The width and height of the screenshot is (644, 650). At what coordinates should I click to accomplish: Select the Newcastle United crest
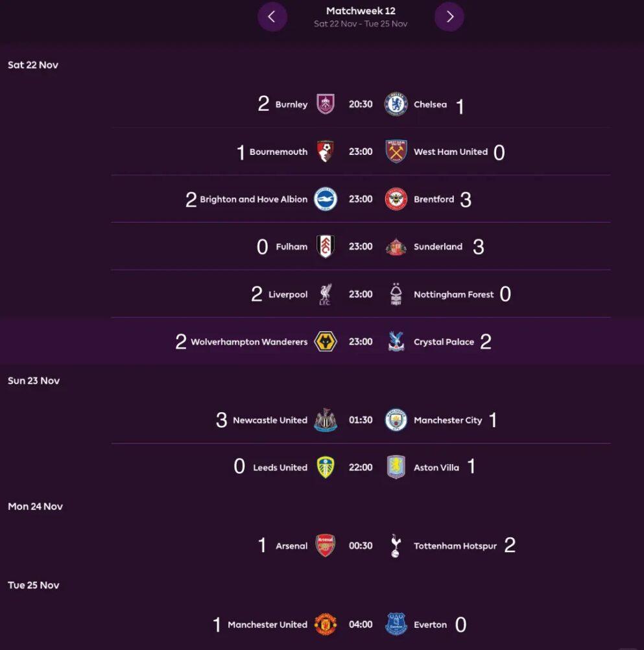pyautogui.click(x=326, y=420)
